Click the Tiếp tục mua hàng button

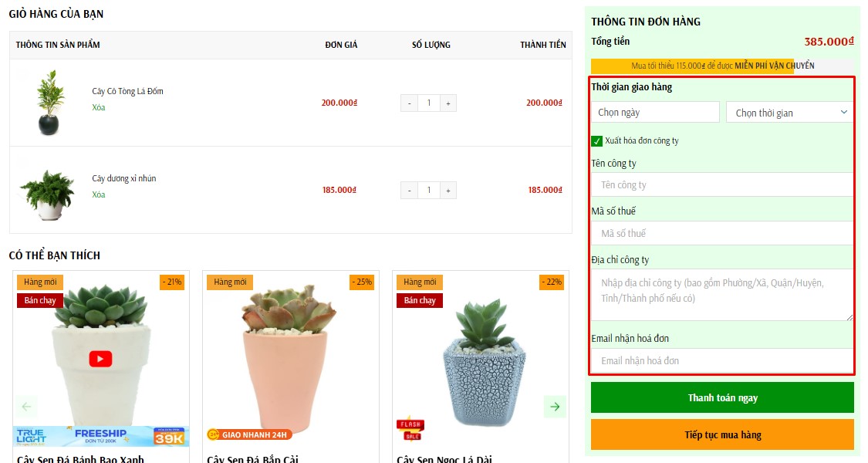(x=722, y=434)
